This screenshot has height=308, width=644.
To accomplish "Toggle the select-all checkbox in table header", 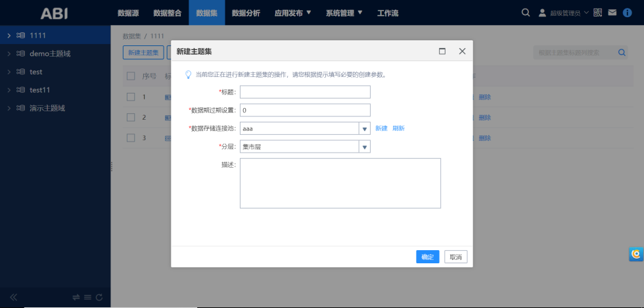I will 131,76.
